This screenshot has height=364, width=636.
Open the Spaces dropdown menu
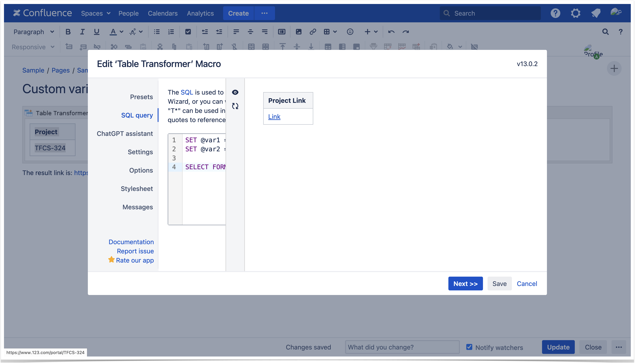tap(95, 13)
